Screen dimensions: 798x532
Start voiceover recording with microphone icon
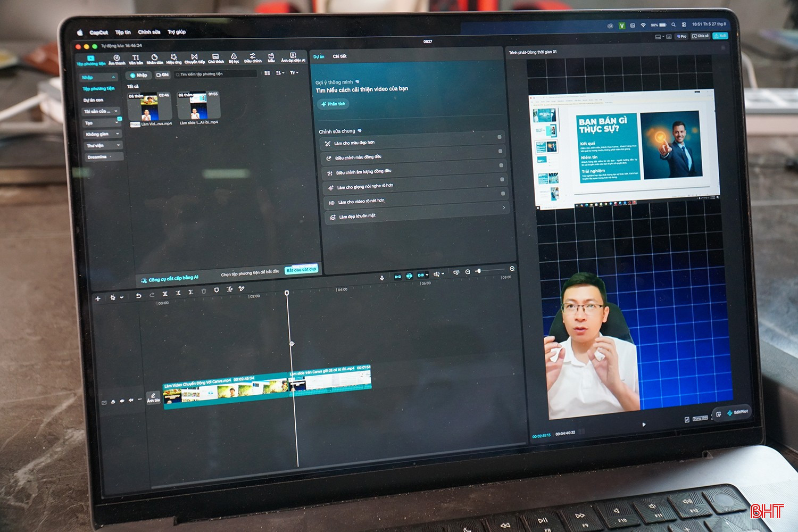click(381, 278)
